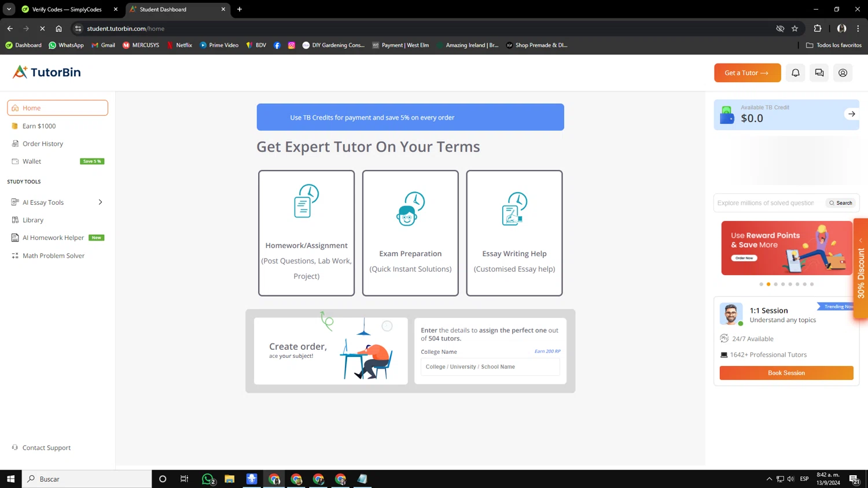
Task: Click browser back arrow
Action: click(10, 28)
